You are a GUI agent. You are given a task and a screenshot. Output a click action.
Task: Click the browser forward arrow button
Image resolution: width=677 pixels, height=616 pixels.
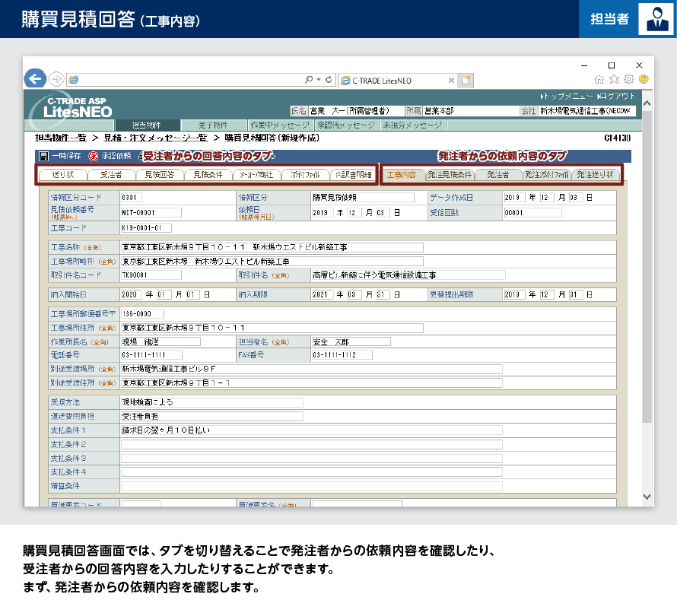click(56, 79)
